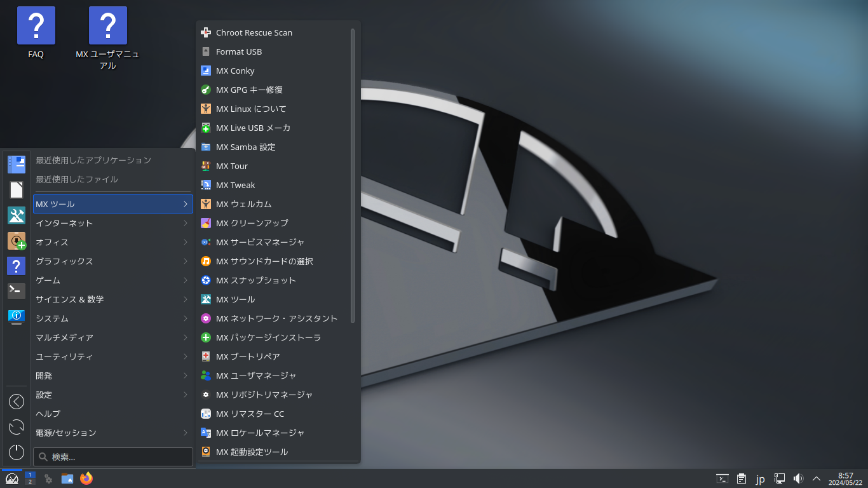Launch the terminal favorite in the menu sidebar
The width and height of the screenshot is (868, 488).
pyautogui.click(x=17, y=292)
